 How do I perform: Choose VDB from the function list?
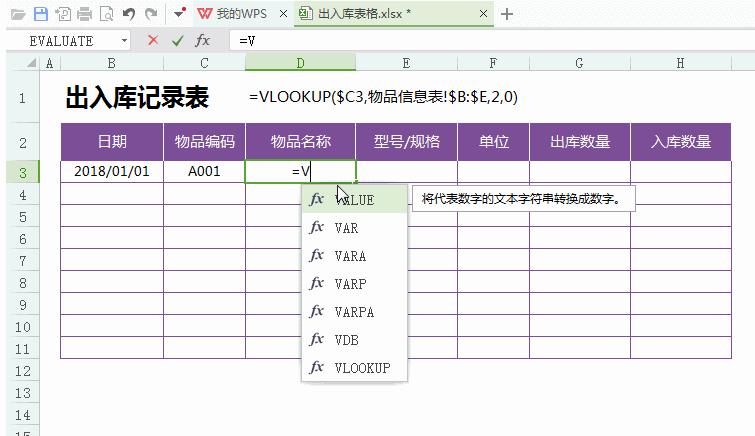354,339
